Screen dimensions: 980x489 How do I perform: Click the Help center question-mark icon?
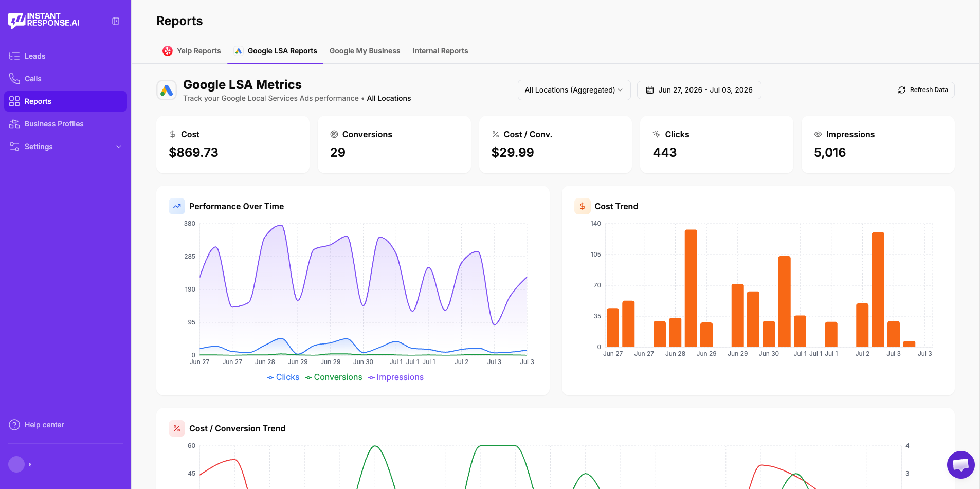click(x=14, y=425)
